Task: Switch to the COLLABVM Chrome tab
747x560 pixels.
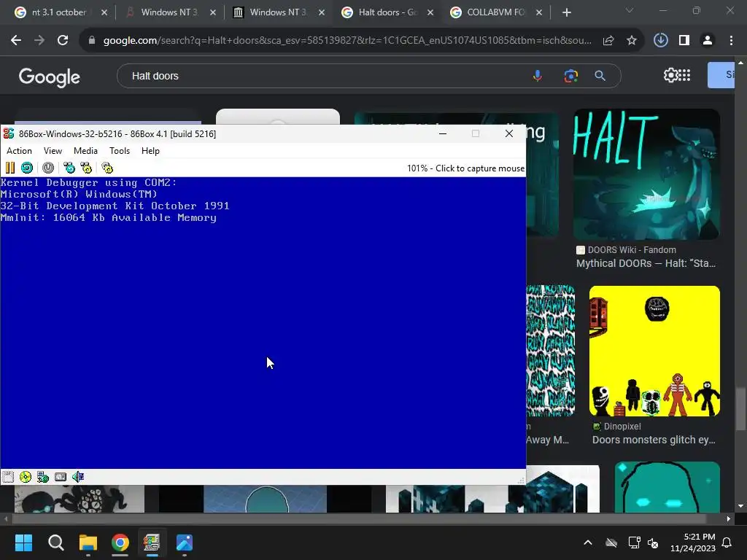Action: point(495,12)
